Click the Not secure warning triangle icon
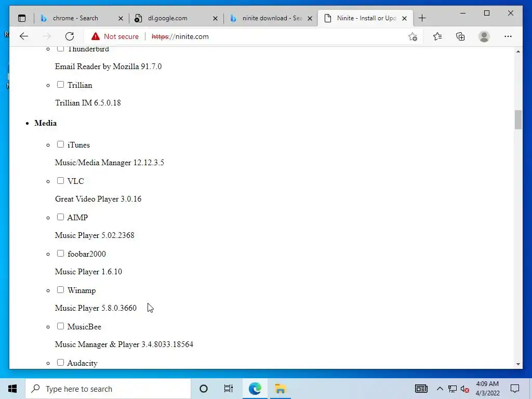532x399 pixels. point(96,36)
